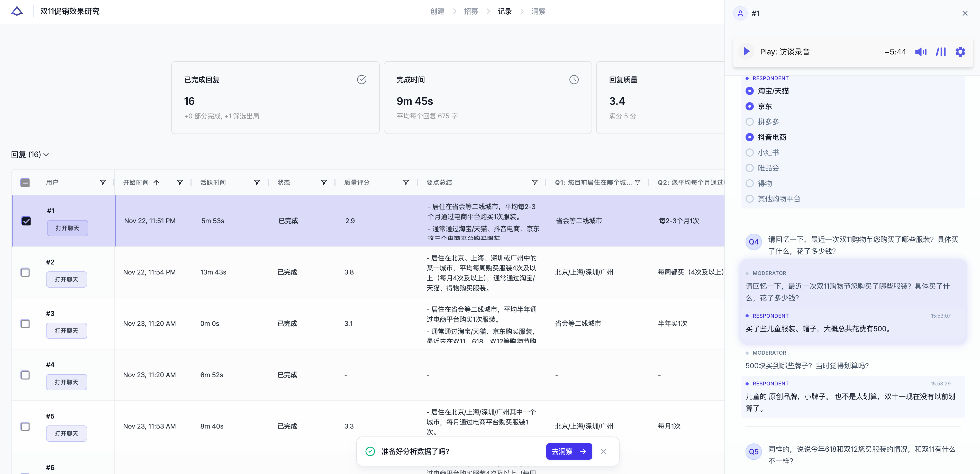The height and width of the screenshot is (474, 980).
Task: Sort 开始时间 column by arrow
Action: [x=156, y=183]
